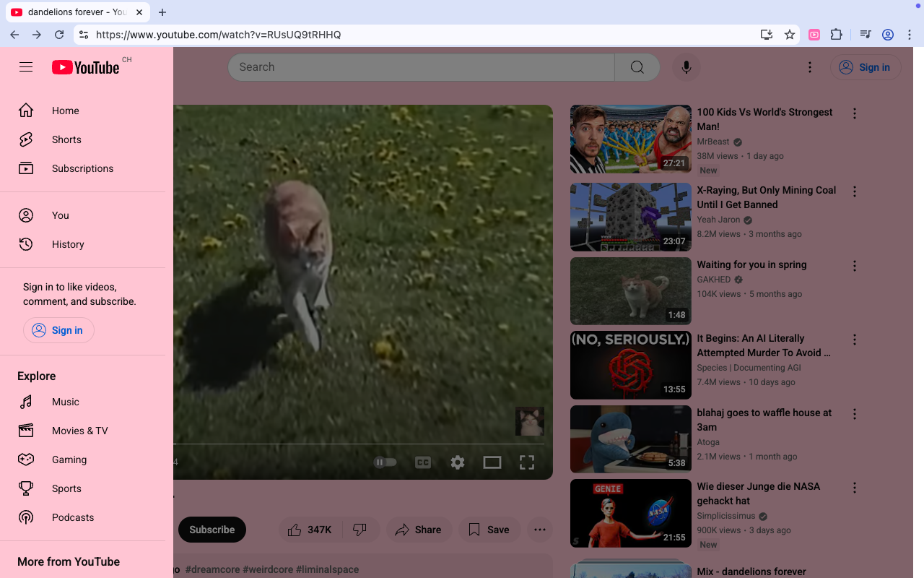Open 100 Kids Vs World's Strongest Man thumbnail
This screenshot has height=578, width=924.
tap(631, 139)
